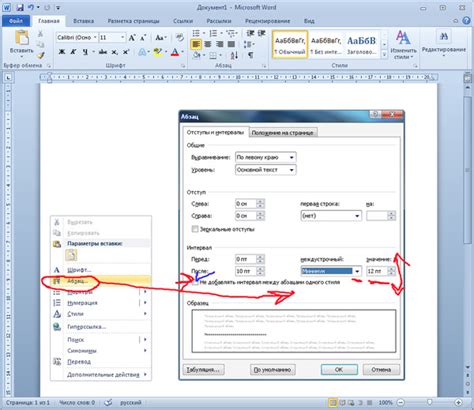Viewport: 474px width, 410px height.
Task: Click zoom slider in status bar
Action: [430, 403]
